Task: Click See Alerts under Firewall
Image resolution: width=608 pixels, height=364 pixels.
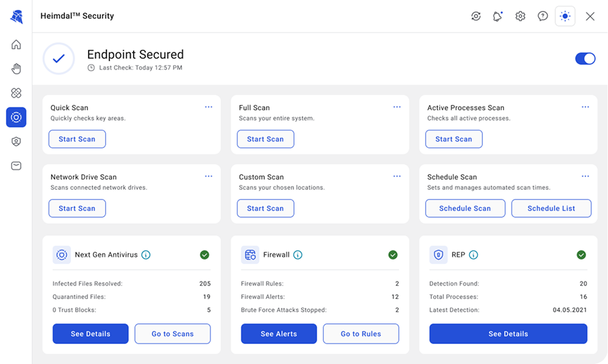Action: coord(279,334)
